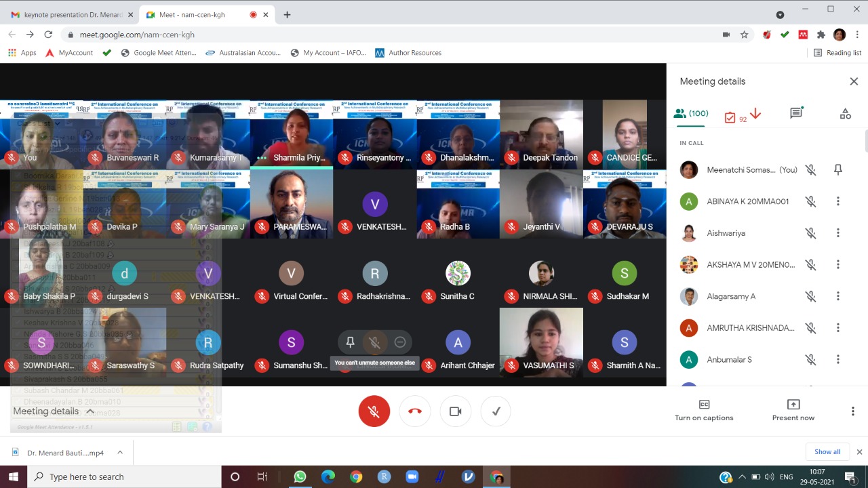Leave the call with hang-up button
868x488 pixels.
coord(415,411)
